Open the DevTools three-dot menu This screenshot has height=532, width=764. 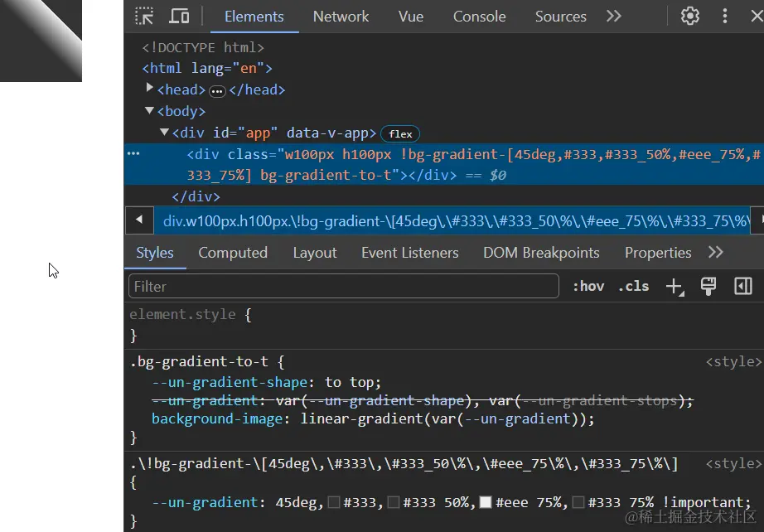[725, 16]
